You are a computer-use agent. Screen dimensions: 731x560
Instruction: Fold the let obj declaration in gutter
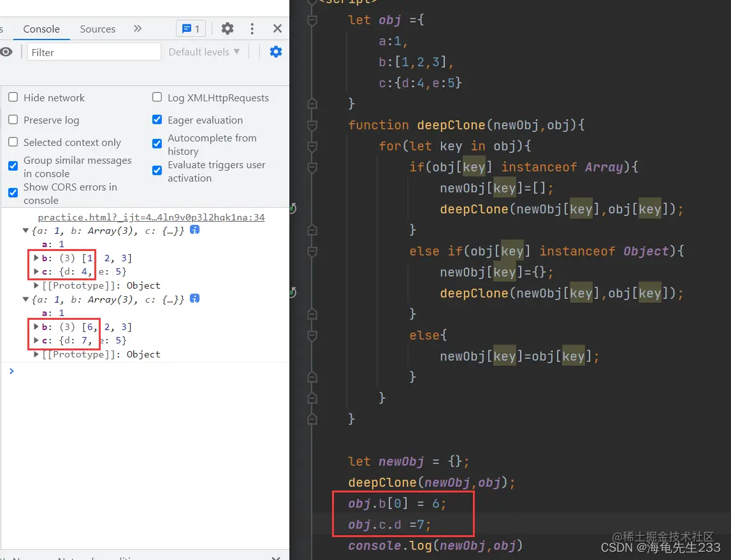click(x=312, y=20)
